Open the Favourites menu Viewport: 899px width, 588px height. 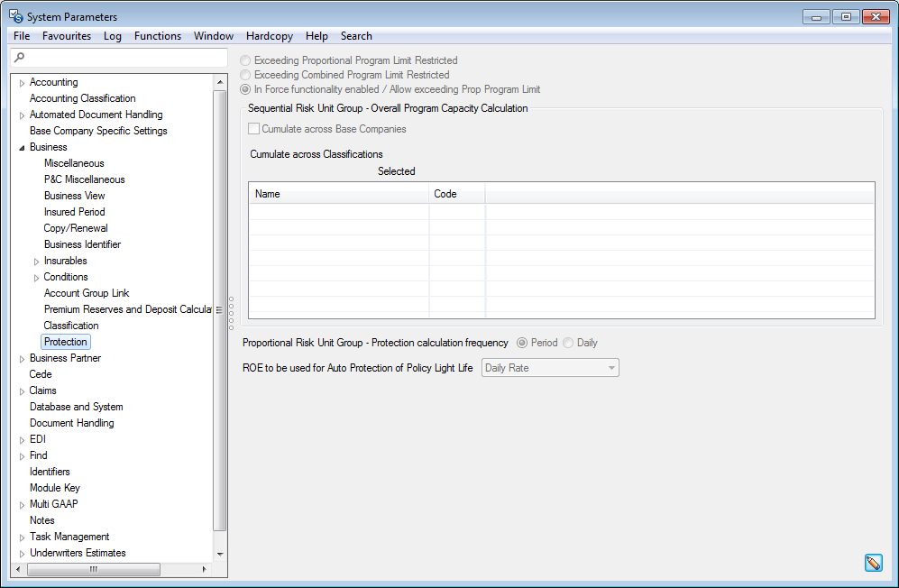click(x=68, y=36)
